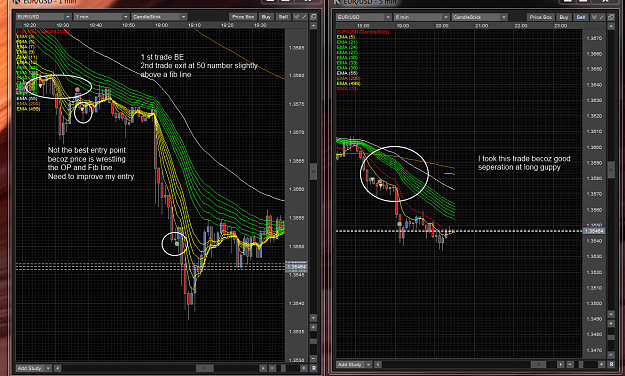Click horizontal zoom out minus, 5 min chart

tap(570, 364)
